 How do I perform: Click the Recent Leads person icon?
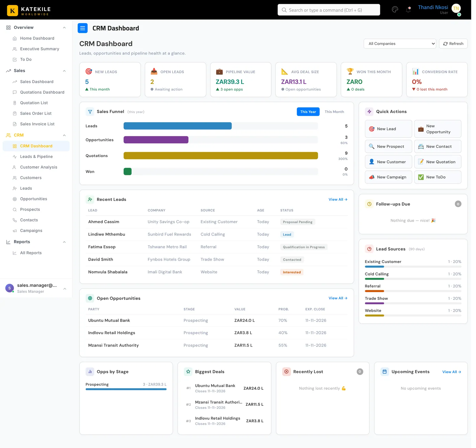pos(90,199)
